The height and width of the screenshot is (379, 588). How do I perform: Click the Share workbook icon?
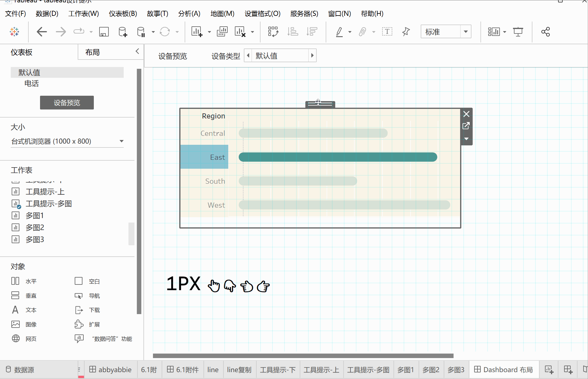(545, 32)
